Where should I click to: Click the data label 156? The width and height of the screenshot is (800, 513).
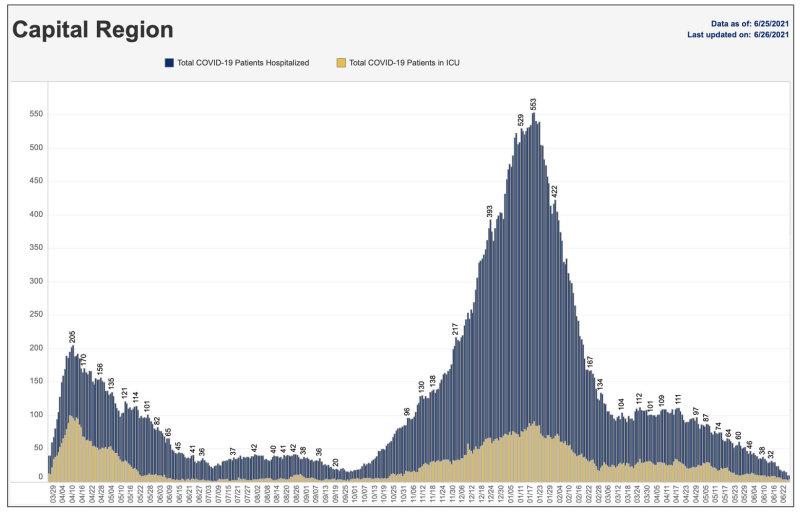[x=100, y=369]
